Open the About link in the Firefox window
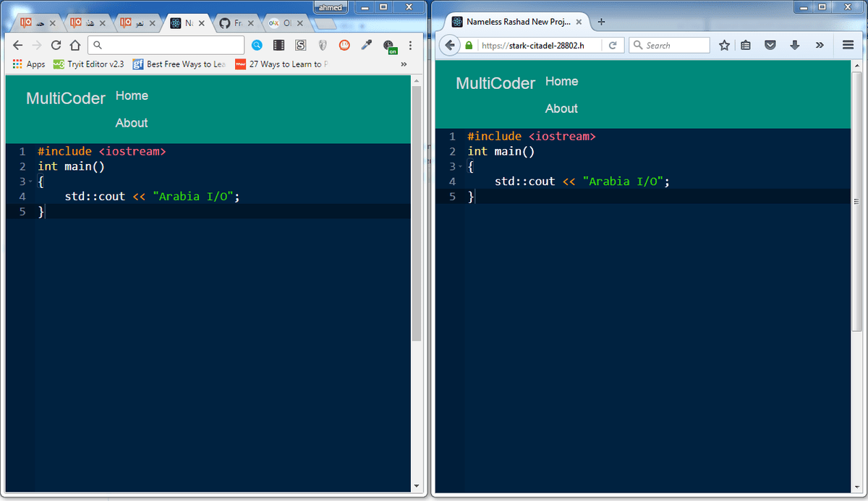 pos(561,108)
